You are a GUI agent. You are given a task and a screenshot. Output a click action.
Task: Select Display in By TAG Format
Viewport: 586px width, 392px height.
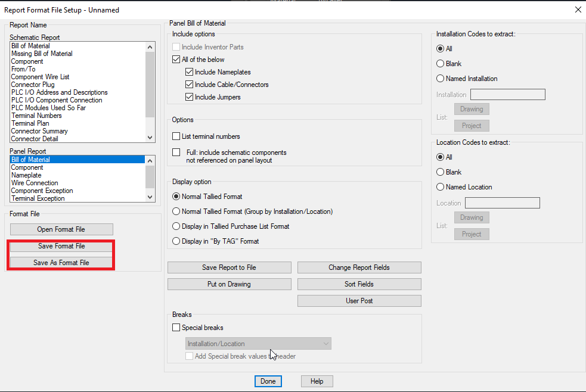click(x=176, y=241)
